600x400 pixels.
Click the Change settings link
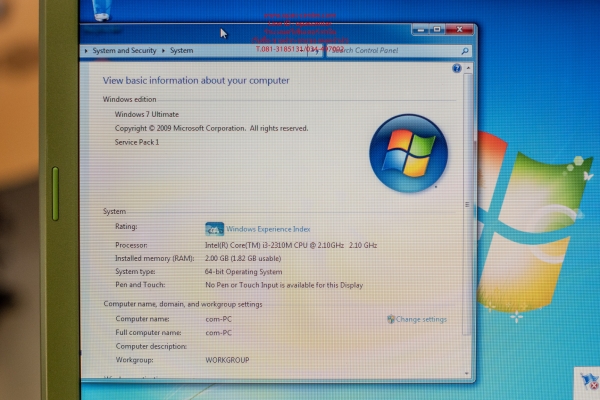(x=421, y=319)
